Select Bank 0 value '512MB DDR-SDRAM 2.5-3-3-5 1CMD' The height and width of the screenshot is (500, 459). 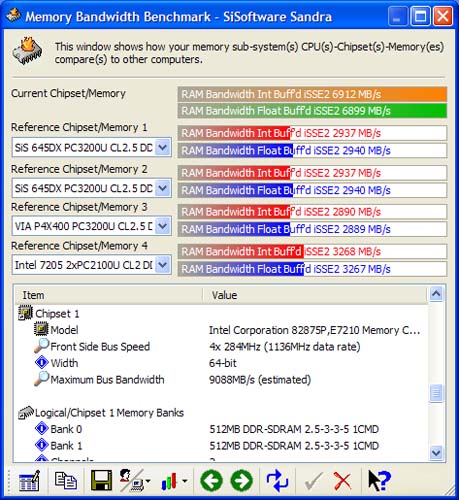[294, 429]
